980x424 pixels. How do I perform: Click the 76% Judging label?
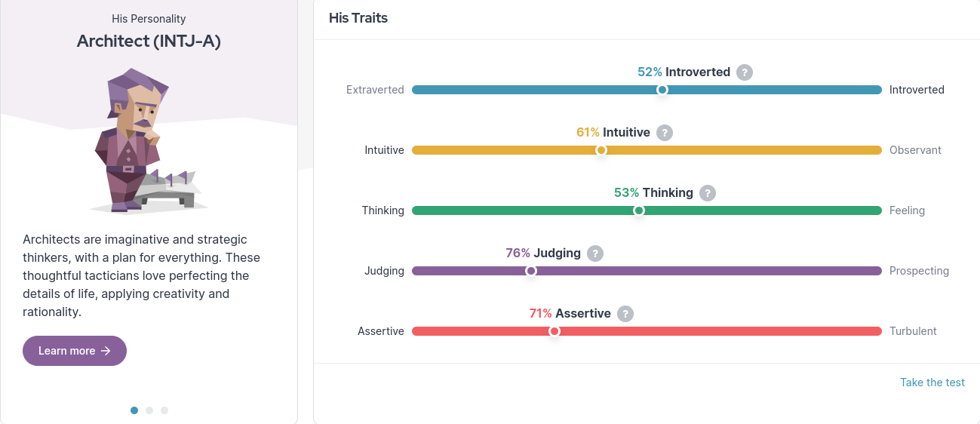(543, 253)
